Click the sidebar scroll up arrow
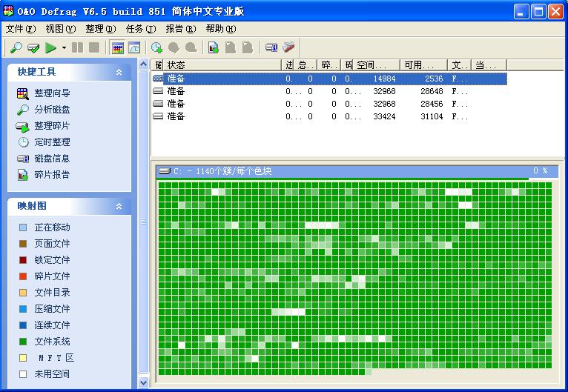 pos(143,64)
